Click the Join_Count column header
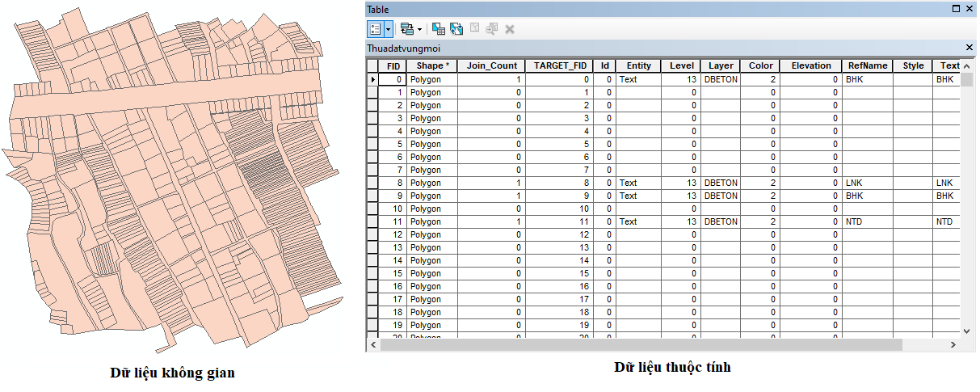This screenshot has height=392, width=980. (491, 66)
